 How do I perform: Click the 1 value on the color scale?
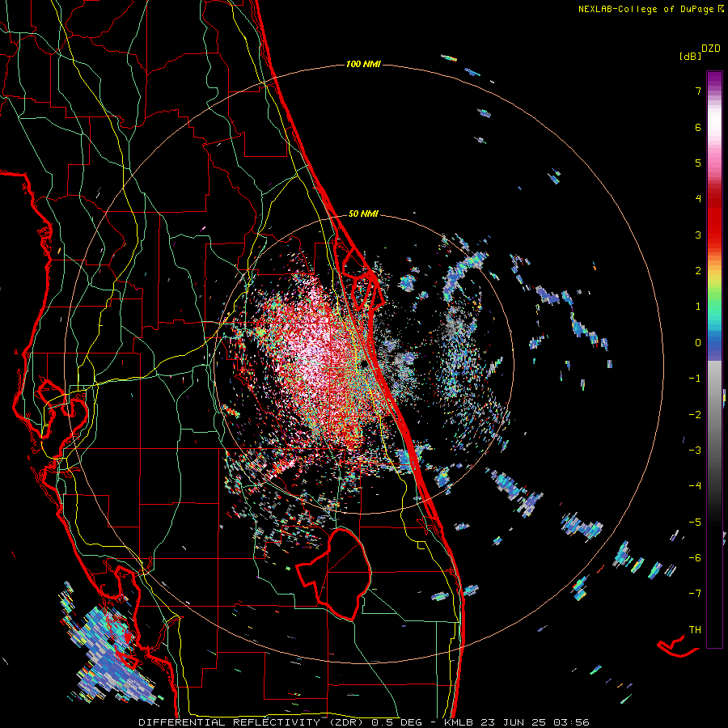point(698,307)
